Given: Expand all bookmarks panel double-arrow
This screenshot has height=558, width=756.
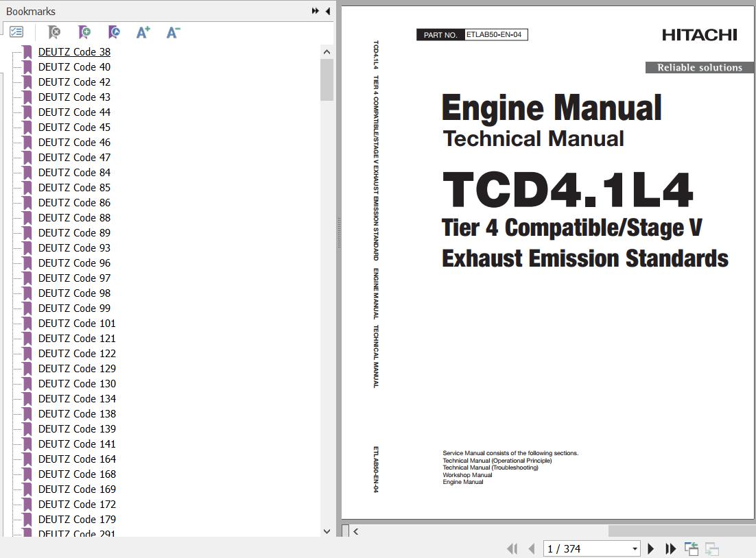Looking at the screenshot, I should pyautogui.click(x=316, y=11).
